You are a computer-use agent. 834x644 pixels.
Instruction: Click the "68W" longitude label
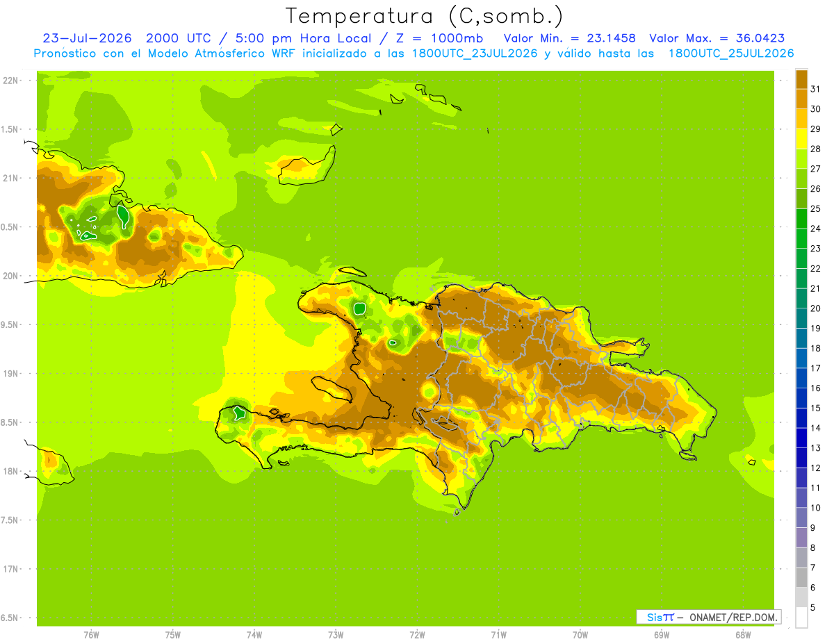click(x=743, y=635)
